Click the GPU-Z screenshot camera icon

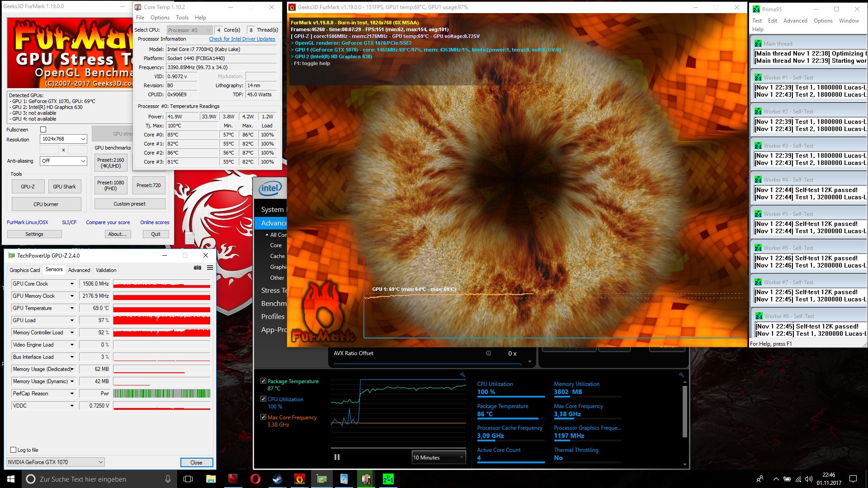[198, 267]
